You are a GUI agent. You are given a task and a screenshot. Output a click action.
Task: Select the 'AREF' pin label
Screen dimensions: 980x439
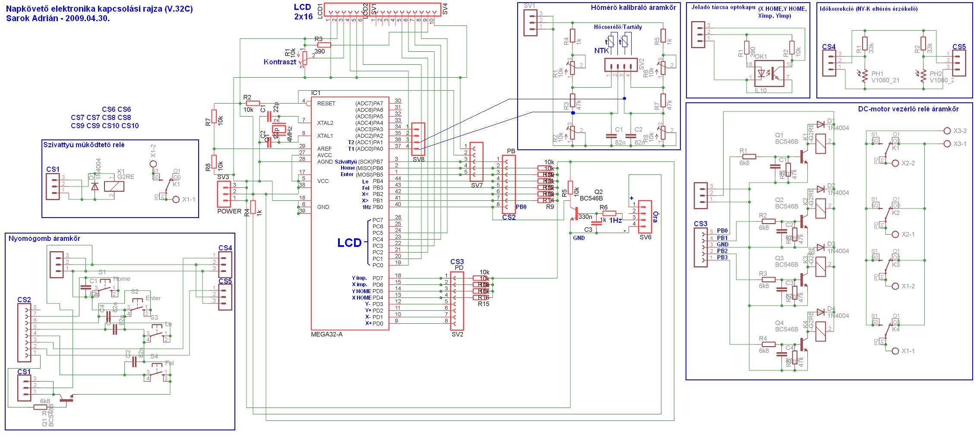[324, 149]
